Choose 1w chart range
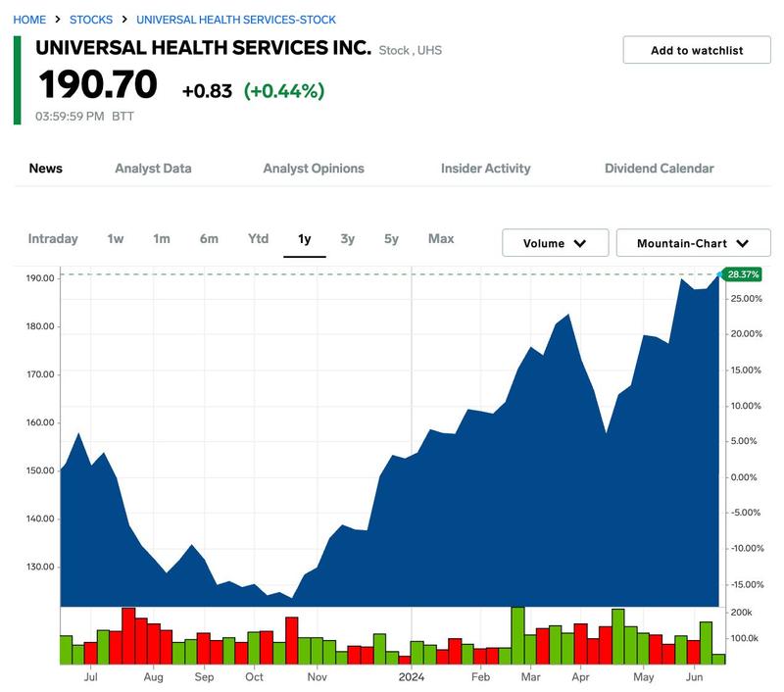The height and width of the screenshot is (692, 784). click(116, 239)
